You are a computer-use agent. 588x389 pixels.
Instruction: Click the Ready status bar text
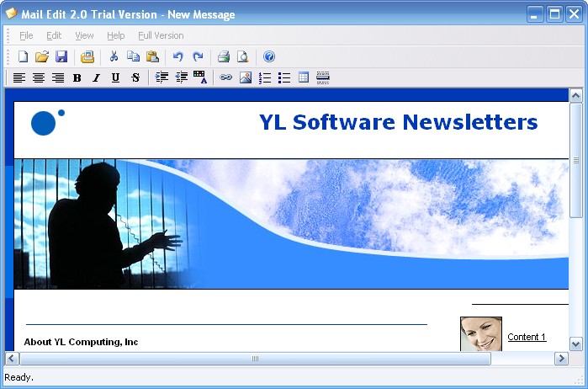coord(19,377)
